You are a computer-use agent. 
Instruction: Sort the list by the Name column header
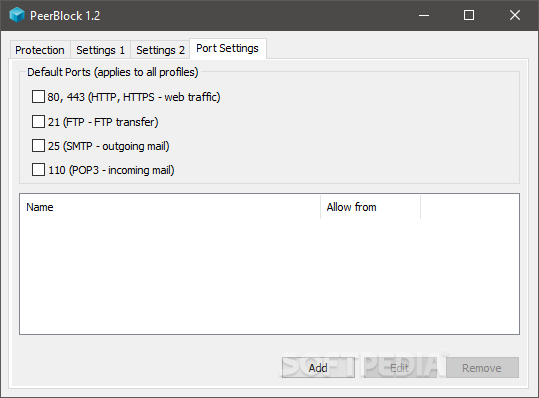[x=170, y=207]
